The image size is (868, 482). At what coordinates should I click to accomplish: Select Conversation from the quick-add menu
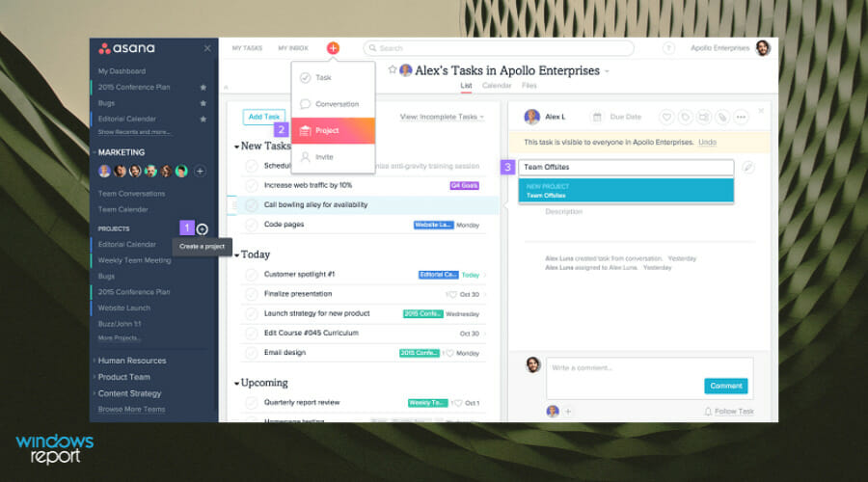(x=333, y=104)
